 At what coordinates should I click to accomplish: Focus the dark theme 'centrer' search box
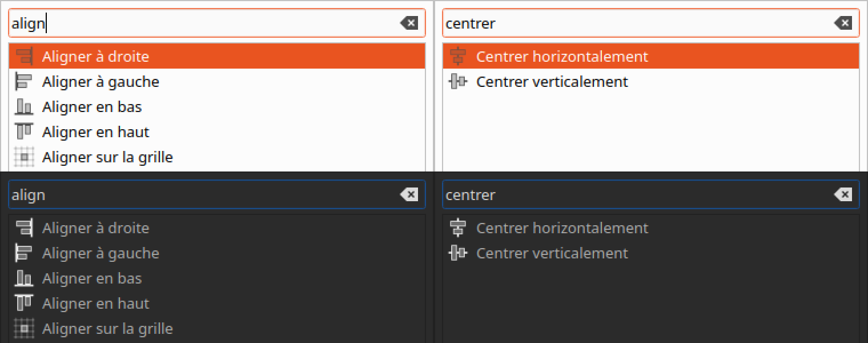click(x=651, y=195)
